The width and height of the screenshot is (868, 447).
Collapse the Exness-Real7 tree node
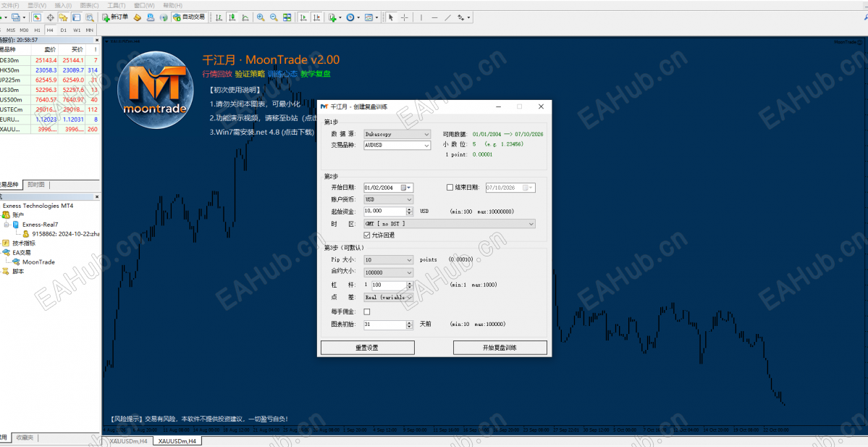(7, 225)
